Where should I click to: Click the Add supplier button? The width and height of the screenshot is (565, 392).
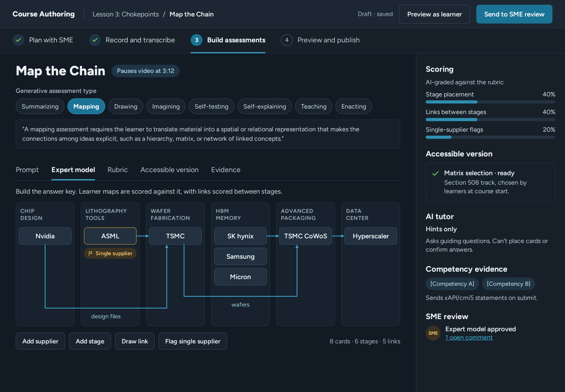pyautogui.click(x=40, y=341)
